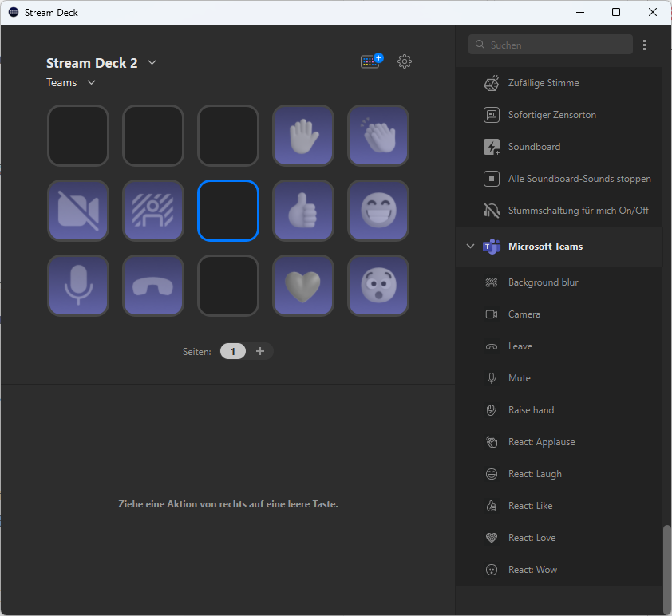Select the React: Like action in the sidebar
672x616 pixels.
point(530,505)
